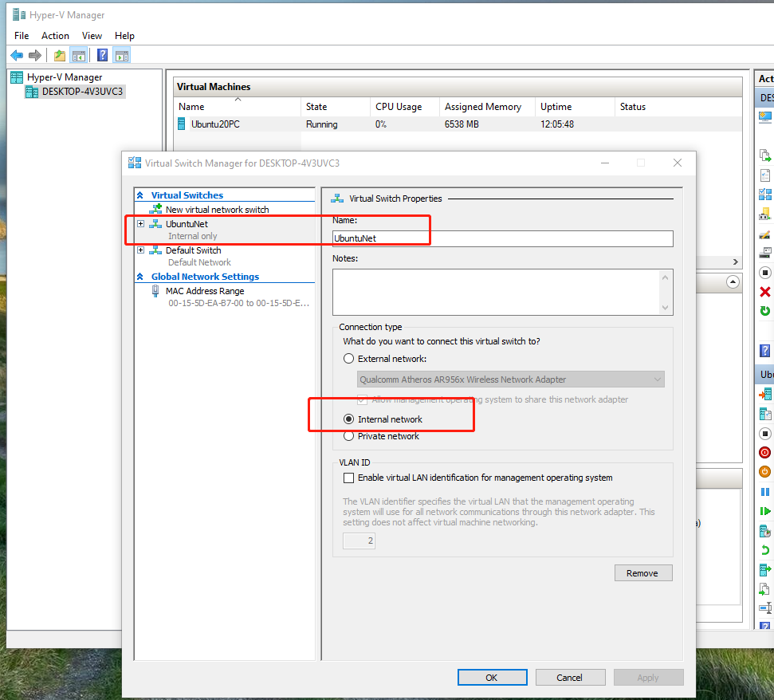Click Cancel in Virtual Switch Manager
This screenshot has height=700, width=774.
click(x=570, y=678)
